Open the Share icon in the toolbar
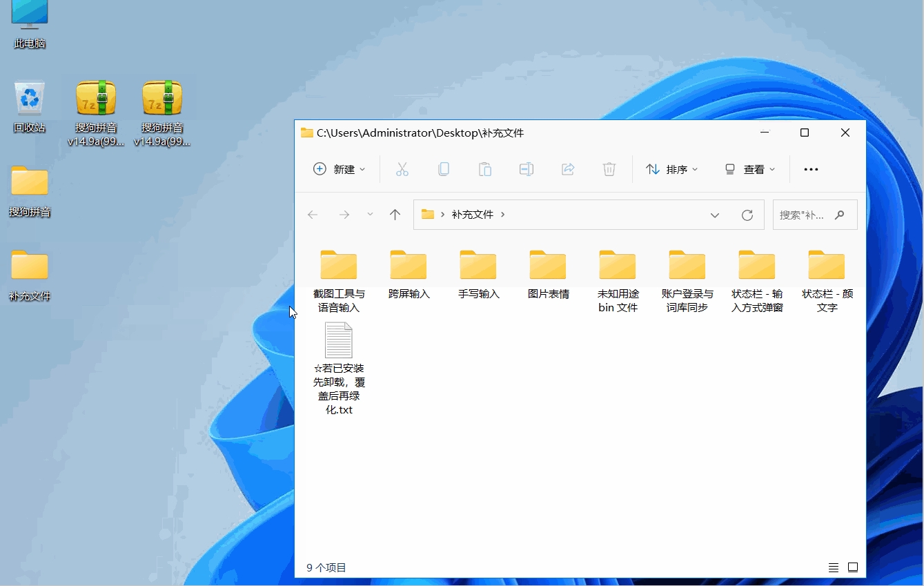Image resolution: width=924 pixels, height=586 pixels. pyautogui.click(x=568, y=169)
